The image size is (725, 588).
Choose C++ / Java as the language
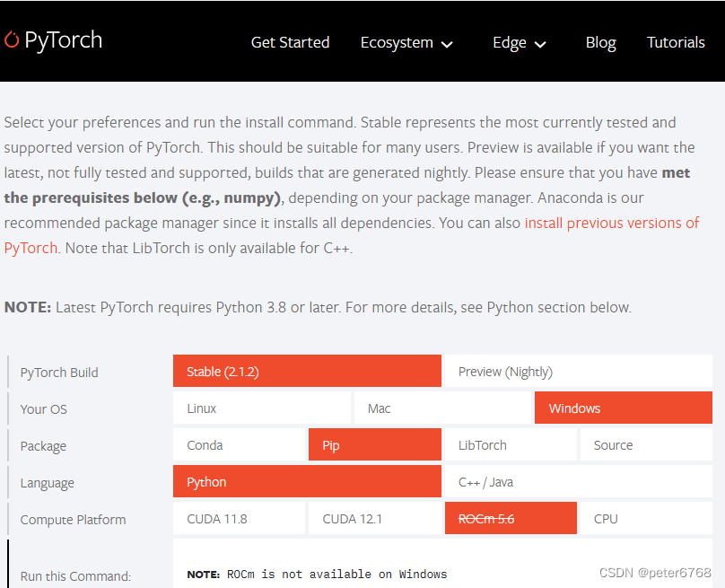[579, 481]
